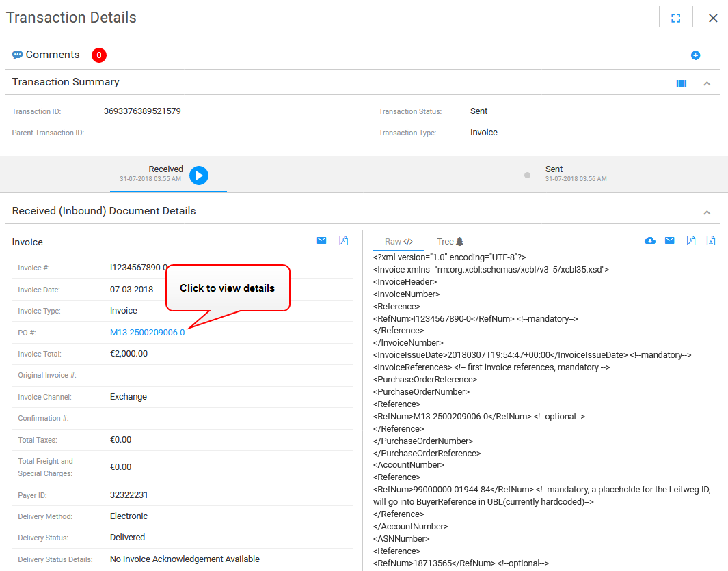Add a new comment with the plus icon

click(x=696, y=55)
